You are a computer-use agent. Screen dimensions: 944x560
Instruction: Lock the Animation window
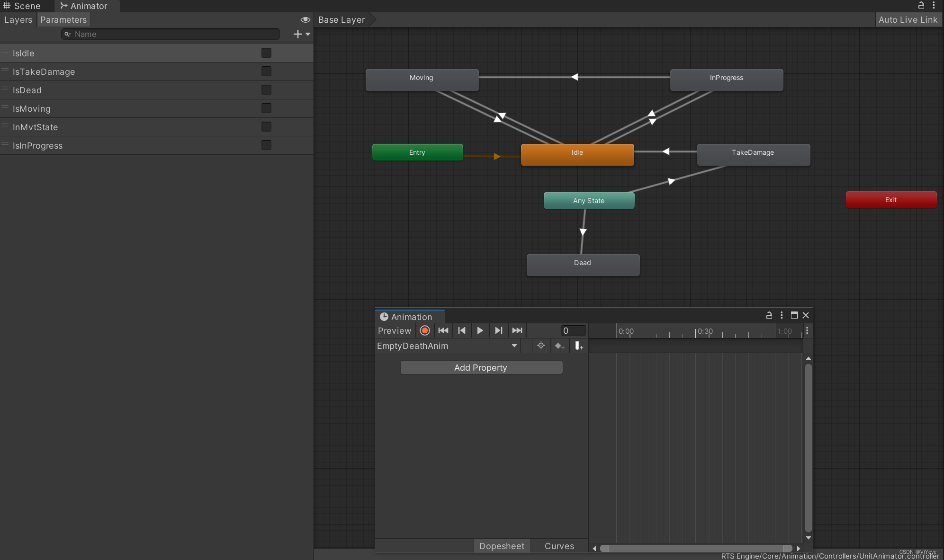click(769, 315)
